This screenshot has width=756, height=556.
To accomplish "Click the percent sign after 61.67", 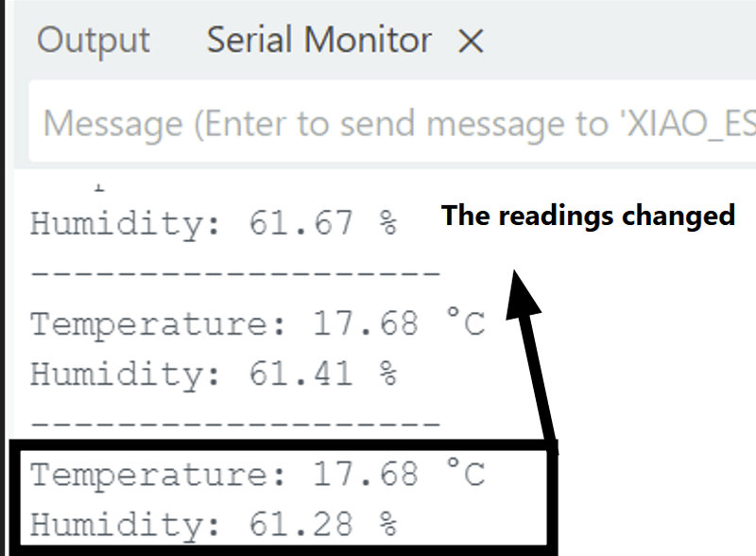I will (x=387, y=224).
